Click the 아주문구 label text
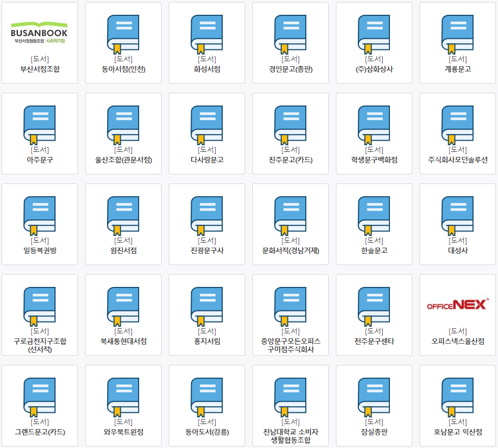The height and width of the screenshot is (448, 498). click(40, 160)
